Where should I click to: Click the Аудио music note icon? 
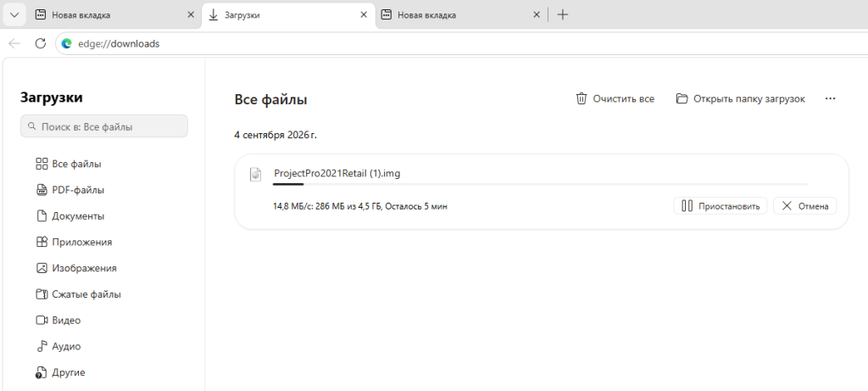coord(42,346)
